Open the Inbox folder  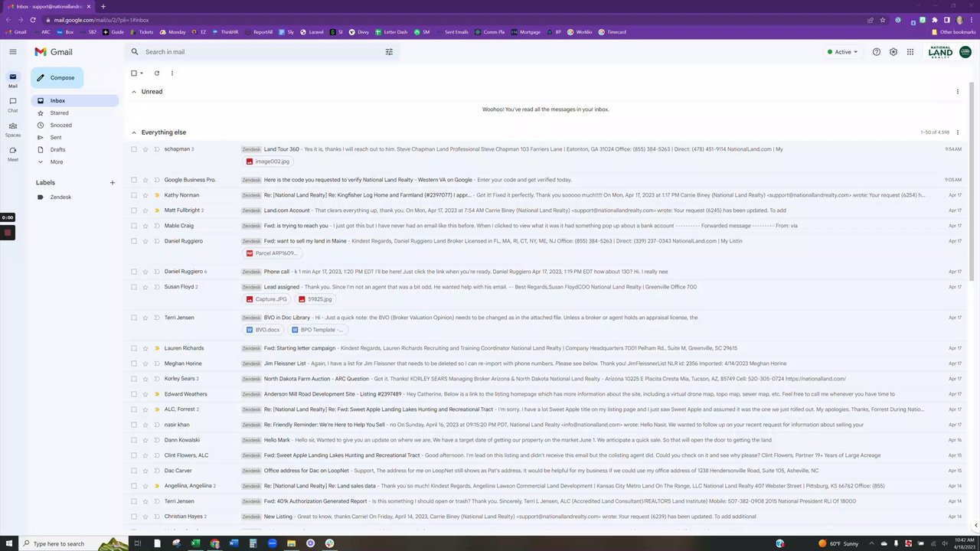[x=75, y=101]
